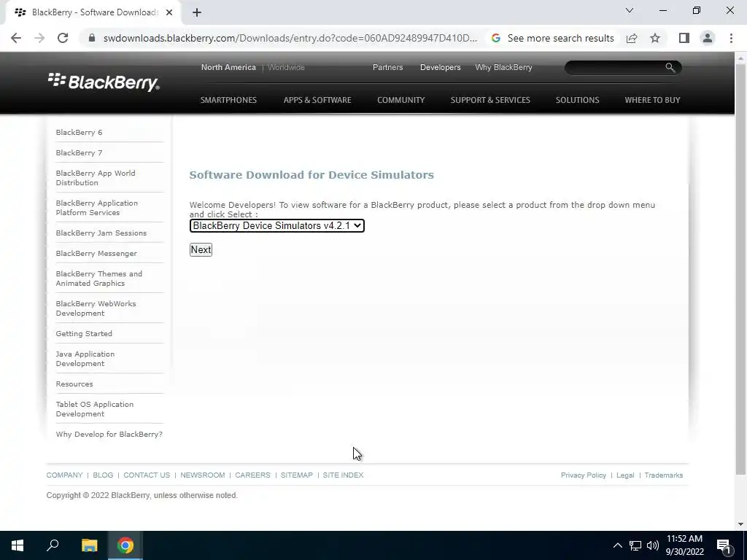Open the COMMUNITY menu
The width and height of the screenshot is (747, 560).
[400, 99]
